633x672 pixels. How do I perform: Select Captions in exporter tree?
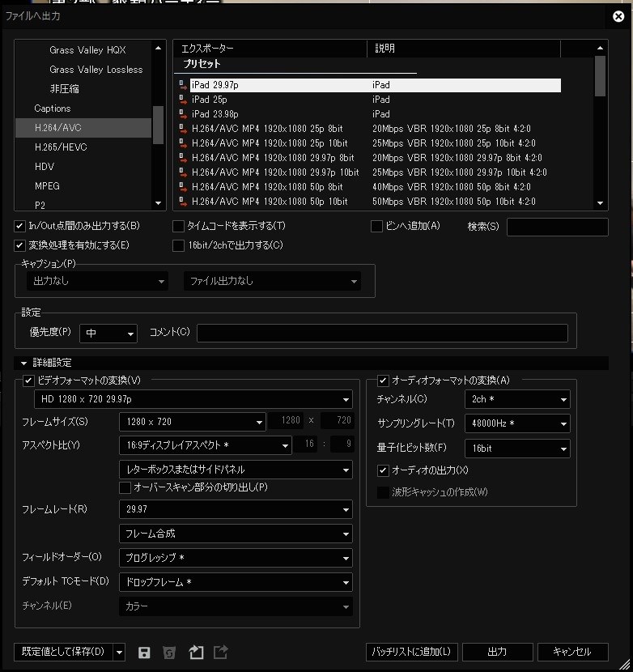[53, 108]
